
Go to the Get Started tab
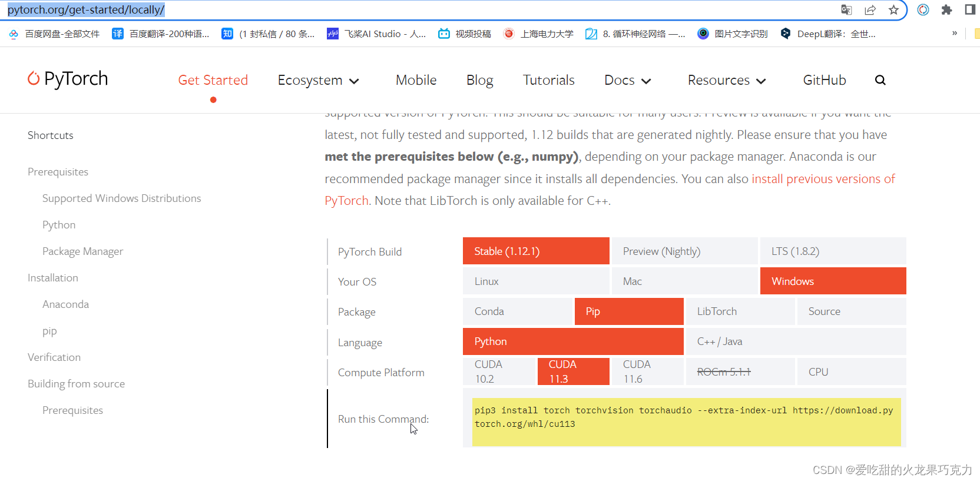coord(213,80)
